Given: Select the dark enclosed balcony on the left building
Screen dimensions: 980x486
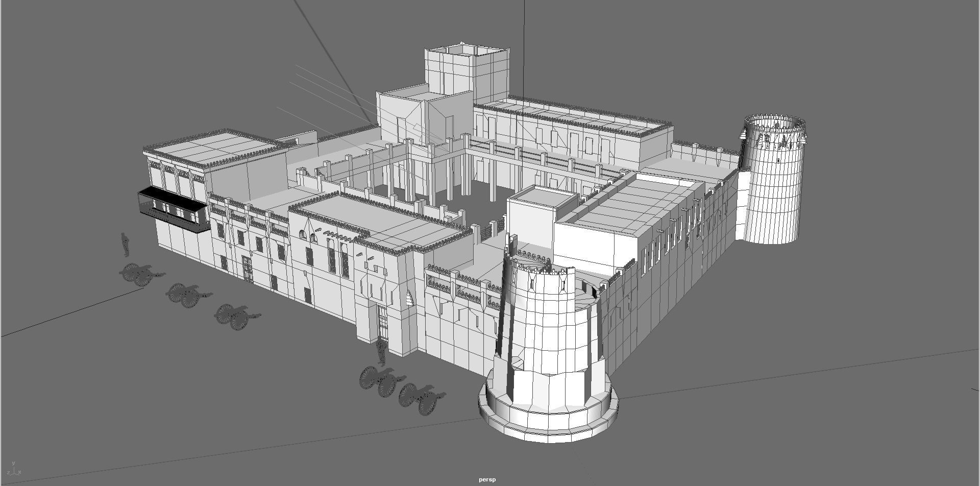Looking at the screenshot, I should click(173, 209).
